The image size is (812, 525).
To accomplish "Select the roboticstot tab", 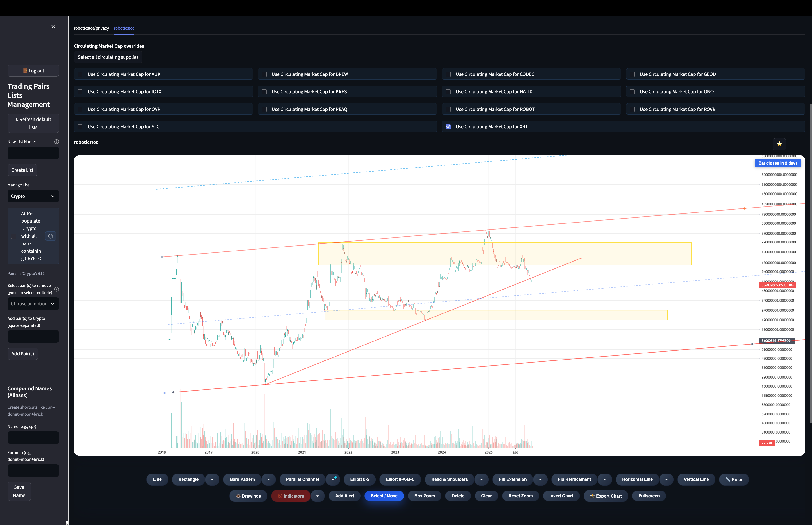I will click(124, 28).
